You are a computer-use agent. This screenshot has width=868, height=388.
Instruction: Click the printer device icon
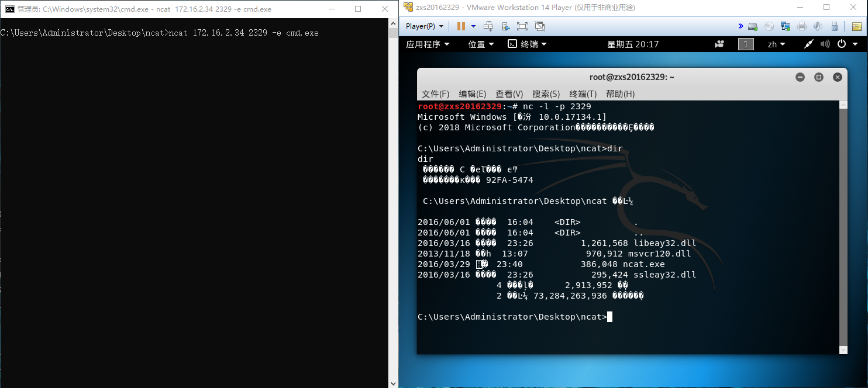click(x=802, y=26)
